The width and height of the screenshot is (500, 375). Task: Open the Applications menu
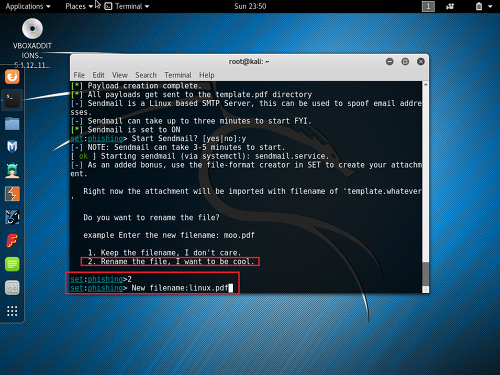coord(28,6)
